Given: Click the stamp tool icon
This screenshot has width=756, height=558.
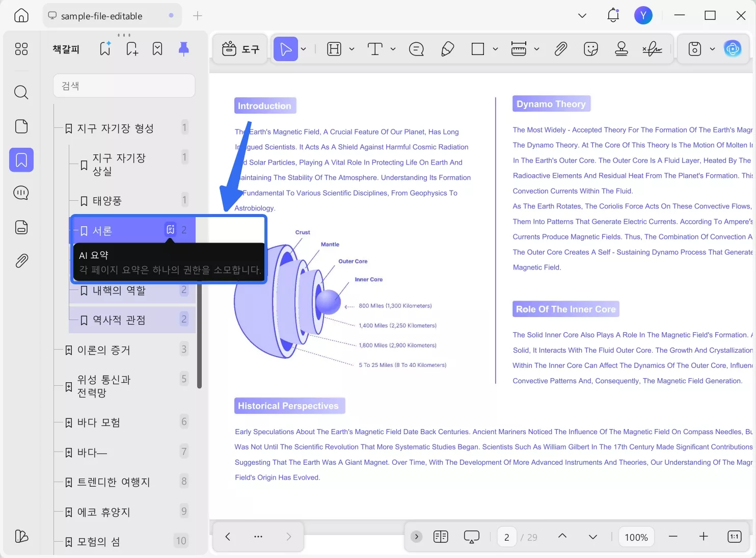Looking at the screenshot, I should (621, 49).
